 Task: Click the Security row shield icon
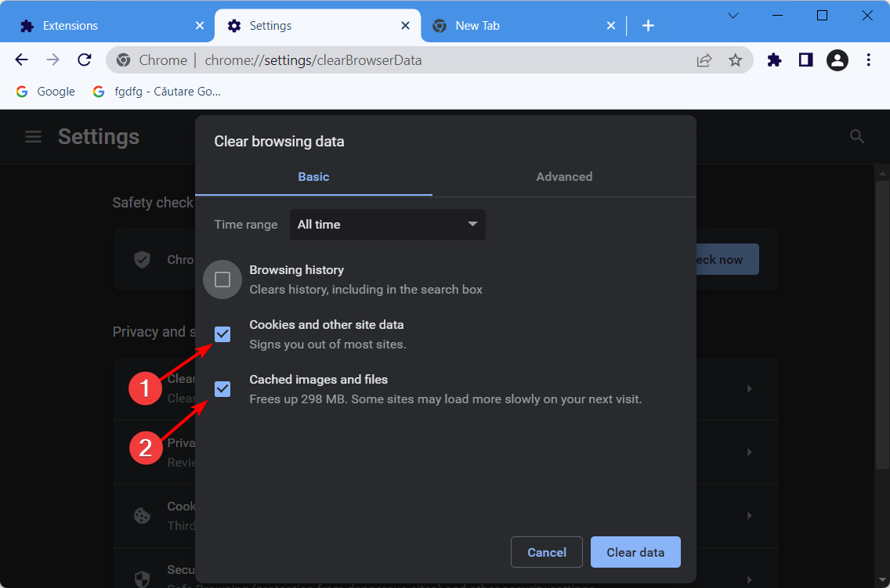point(142,579)
